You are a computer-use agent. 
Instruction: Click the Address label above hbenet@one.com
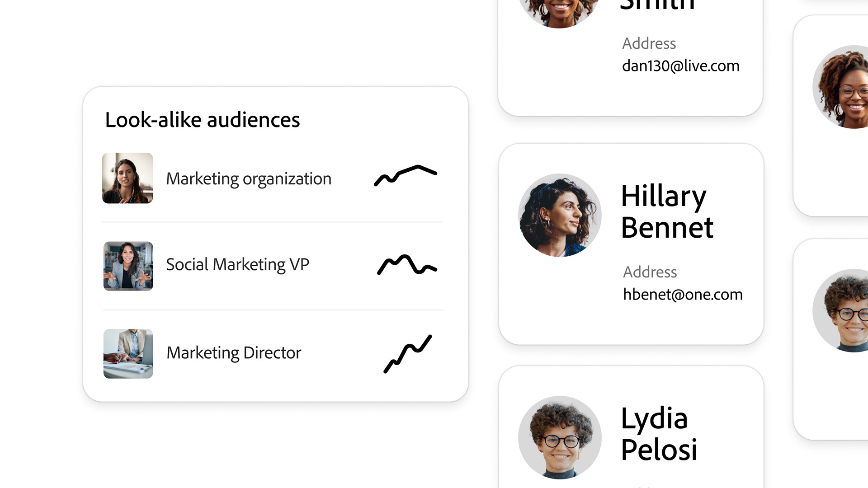pyautogui.click(x=650, y=272)
